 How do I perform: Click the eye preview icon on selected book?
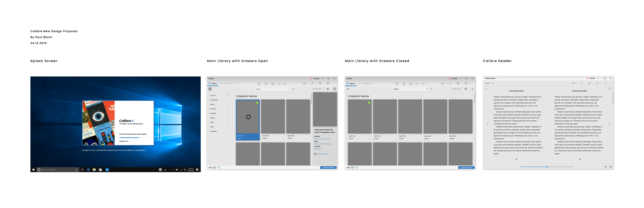(x=248, y=117)
